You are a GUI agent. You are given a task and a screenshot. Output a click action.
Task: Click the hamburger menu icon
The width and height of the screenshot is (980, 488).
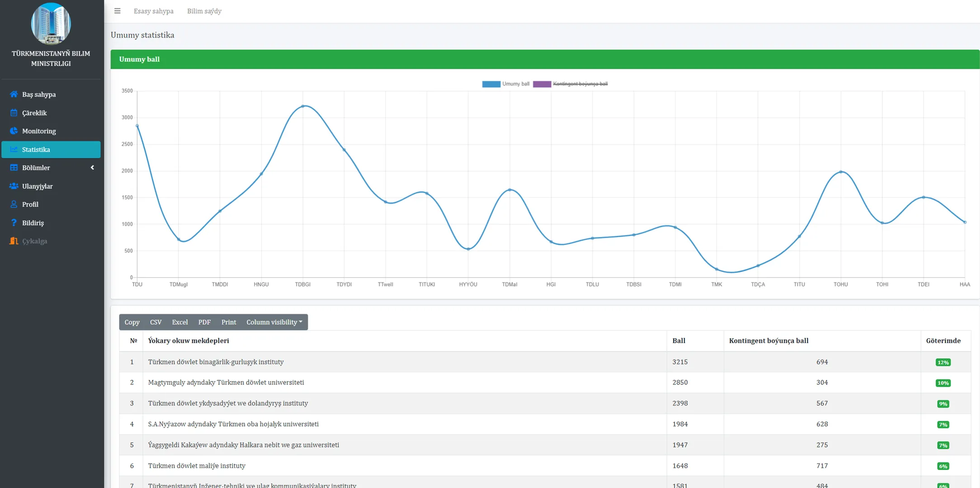(117, 11)
